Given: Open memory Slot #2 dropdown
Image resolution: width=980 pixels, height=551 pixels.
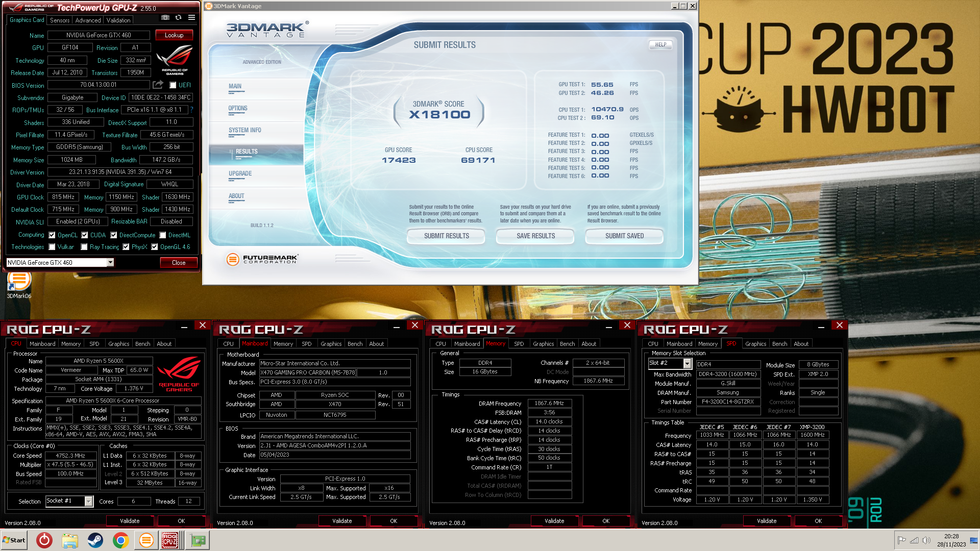Looking at the screenshot, I should click(687, 363).
